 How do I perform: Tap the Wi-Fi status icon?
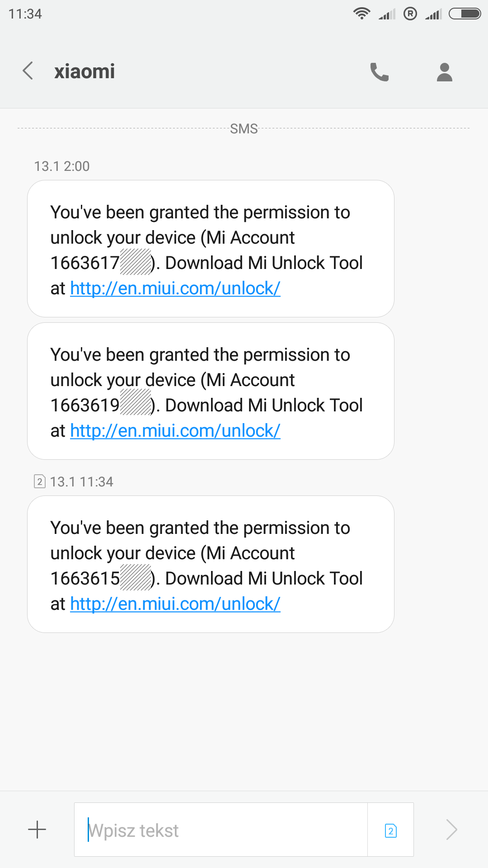361,14
